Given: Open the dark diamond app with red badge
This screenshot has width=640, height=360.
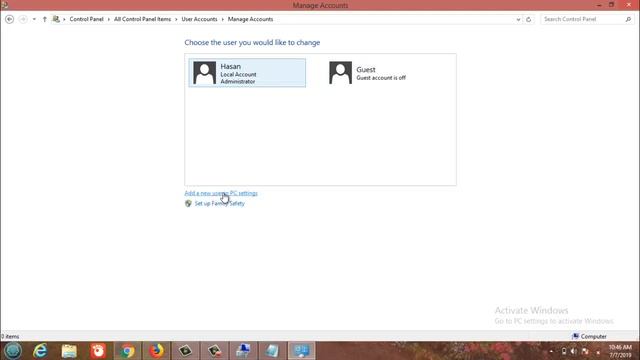Looking at the screenshot, I should click(214, 351).
